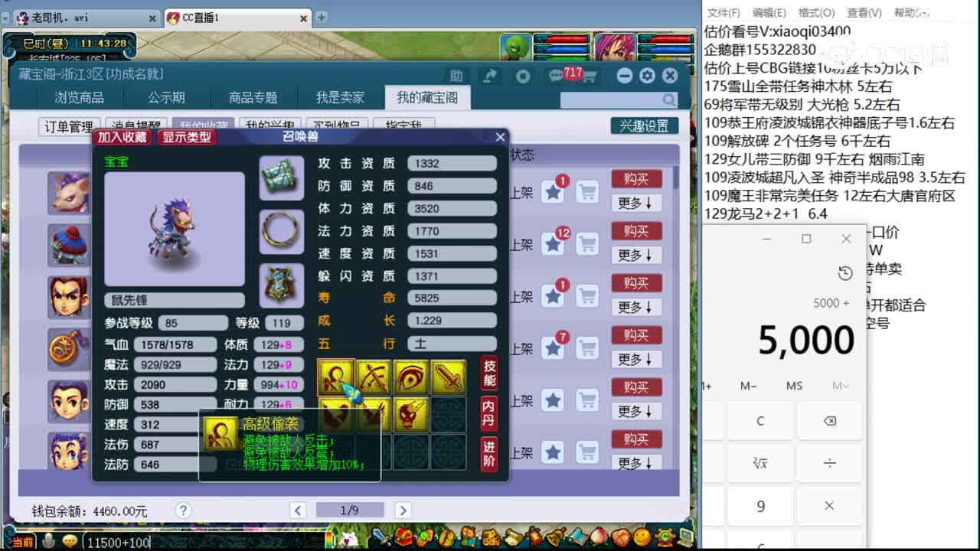Show the 技能 side tab
Viewport: 980px width, 551px height.
[x=489, y=374]
